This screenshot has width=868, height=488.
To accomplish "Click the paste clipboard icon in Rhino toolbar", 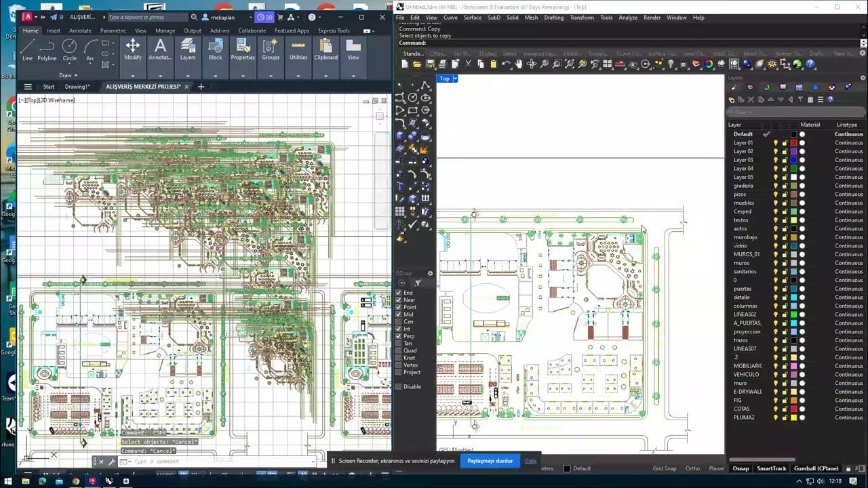I will [493, 64].
